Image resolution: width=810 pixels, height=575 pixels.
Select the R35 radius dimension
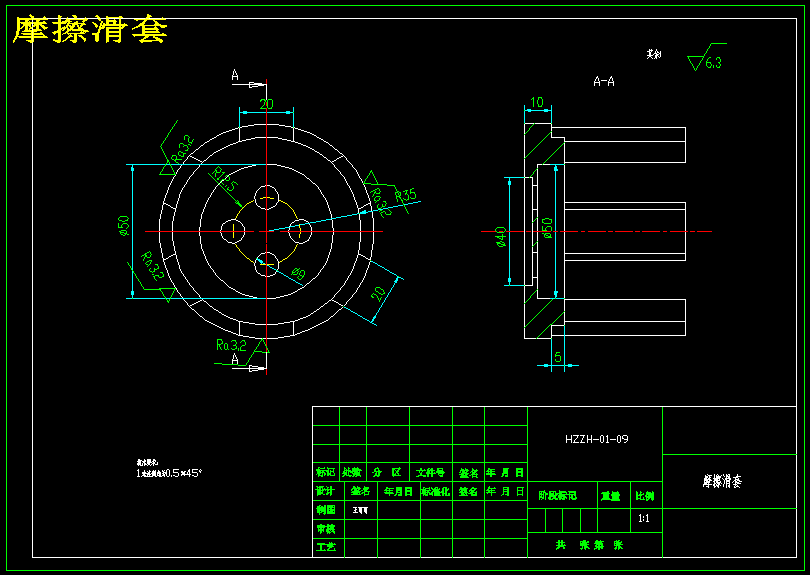(406, 195)
